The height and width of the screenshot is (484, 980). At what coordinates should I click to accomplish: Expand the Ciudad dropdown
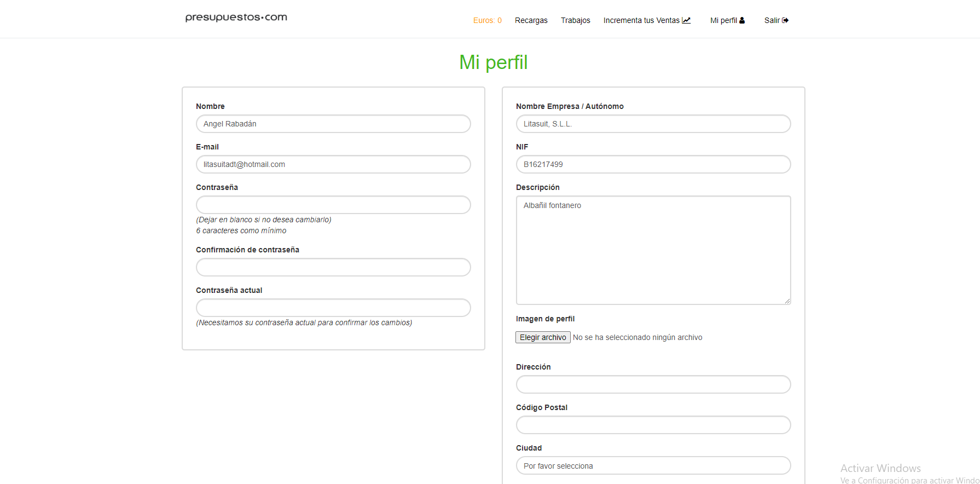(x=653, y=465)
